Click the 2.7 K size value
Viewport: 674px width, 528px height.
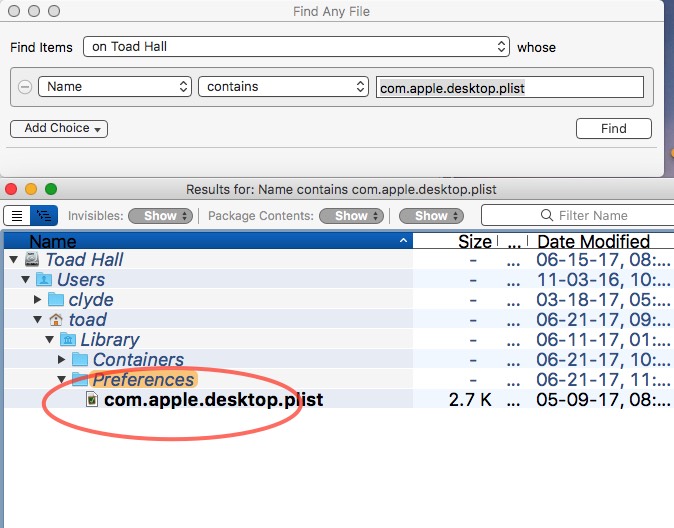[x=470, y=400]
